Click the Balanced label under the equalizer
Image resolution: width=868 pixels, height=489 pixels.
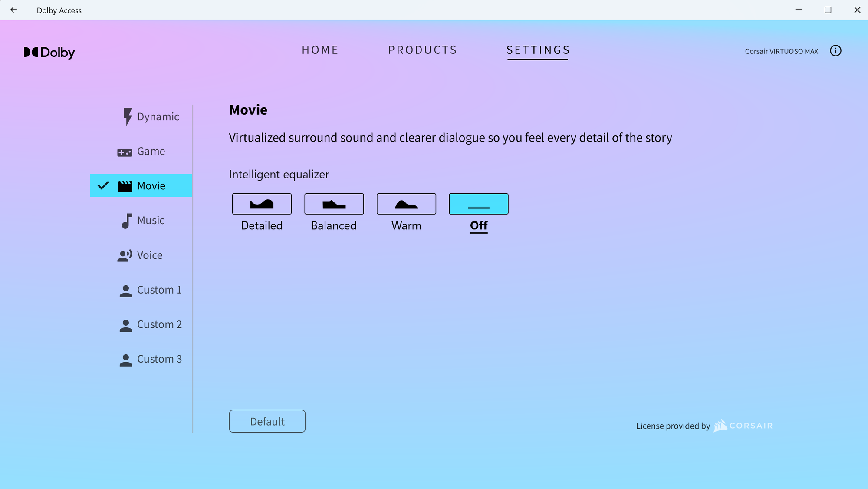(x=334, y=225)
